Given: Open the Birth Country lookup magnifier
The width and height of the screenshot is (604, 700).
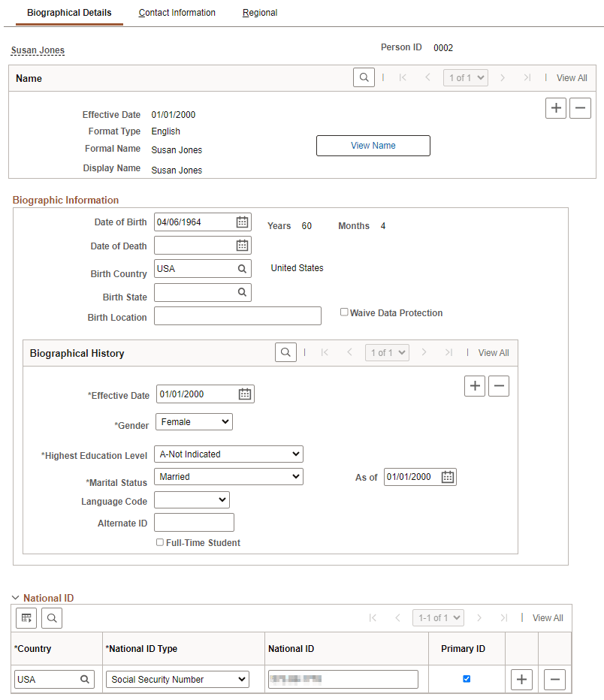Looking at the screenshot, I should [241, 268].
